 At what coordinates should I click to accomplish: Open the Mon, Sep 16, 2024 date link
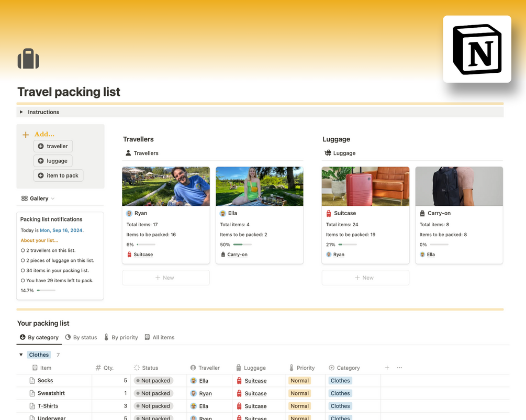coord(61,230)
